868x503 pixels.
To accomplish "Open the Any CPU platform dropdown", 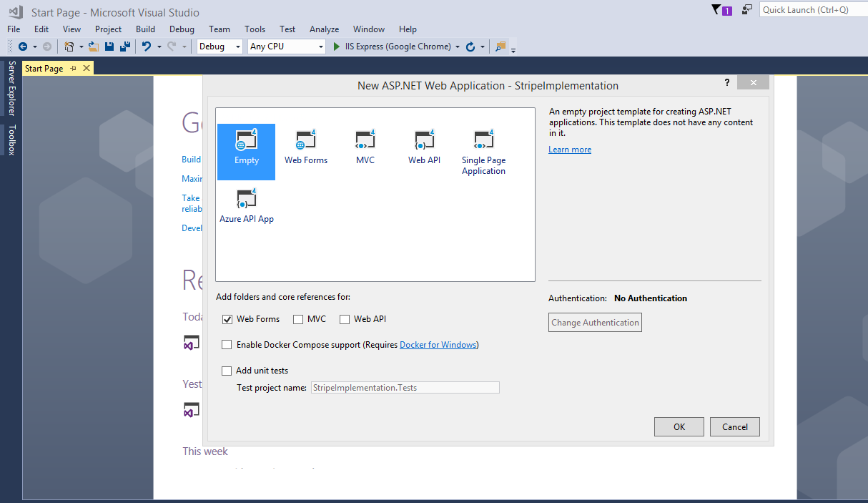I will coord(287,47).
